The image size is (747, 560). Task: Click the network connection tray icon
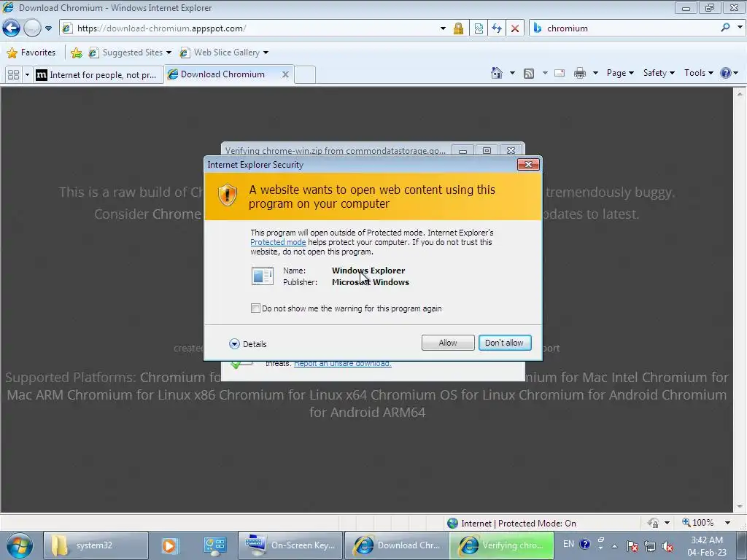point(650,546)
